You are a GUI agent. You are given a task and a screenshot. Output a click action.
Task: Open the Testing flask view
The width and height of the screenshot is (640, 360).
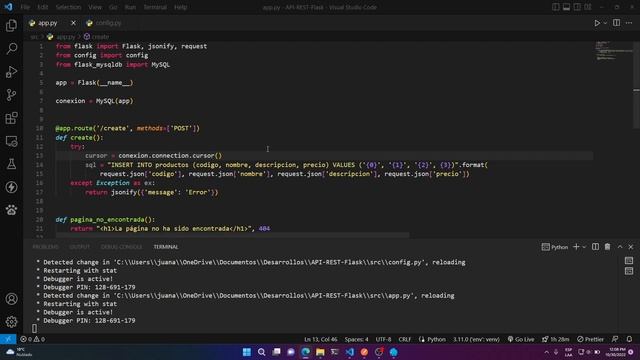tap(11, 164)
